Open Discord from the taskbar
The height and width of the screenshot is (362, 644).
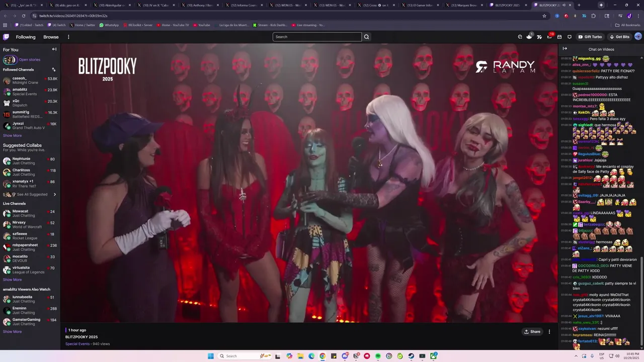pyautogui.click(x=345, y=356)
